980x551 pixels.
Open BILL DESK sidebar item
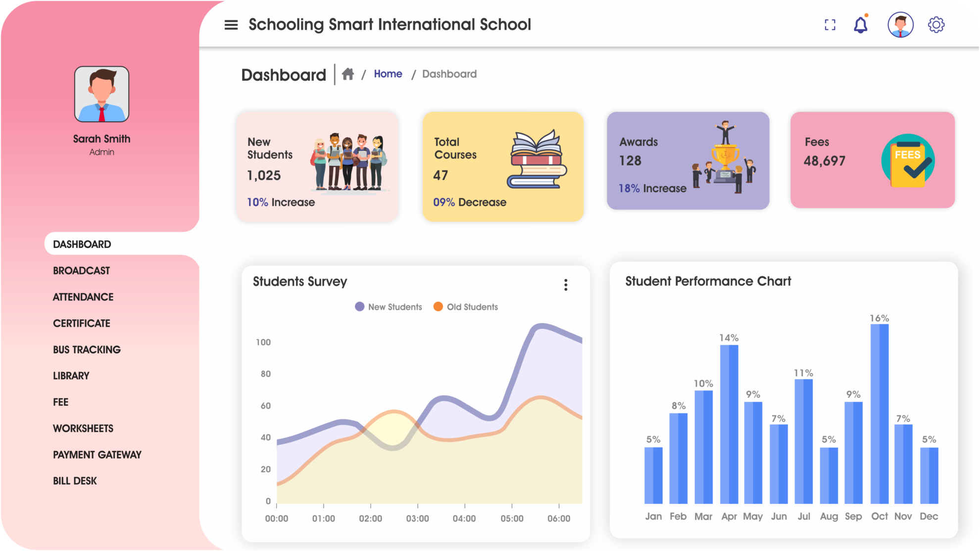pos(75,481)
